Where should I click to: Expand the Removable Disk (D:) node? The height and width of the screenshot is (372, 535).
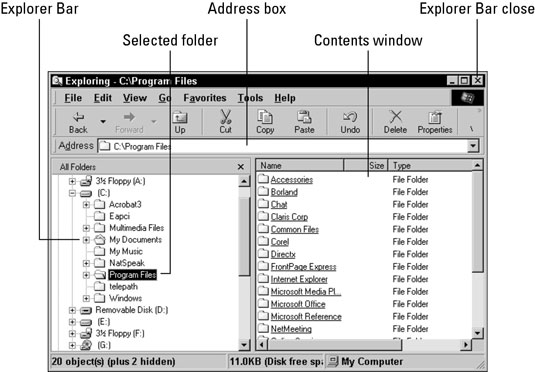pos(72,310)
